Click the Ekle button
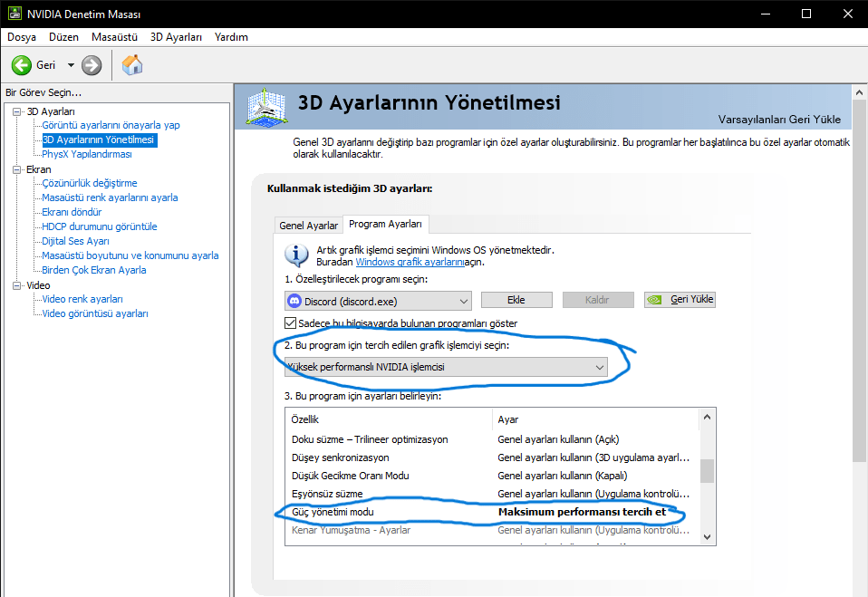 tap(516, 300)
